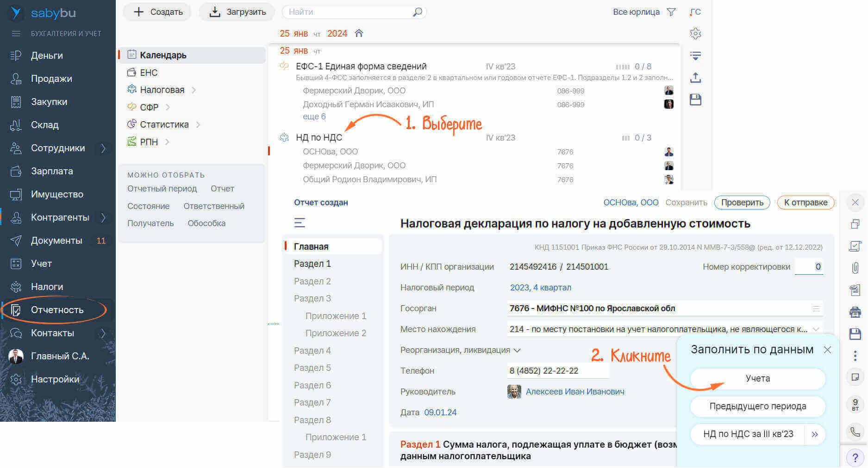Viewport: 868px width, 468px height.
Task: Focus the Найти search field
Action: click(347, 12)
